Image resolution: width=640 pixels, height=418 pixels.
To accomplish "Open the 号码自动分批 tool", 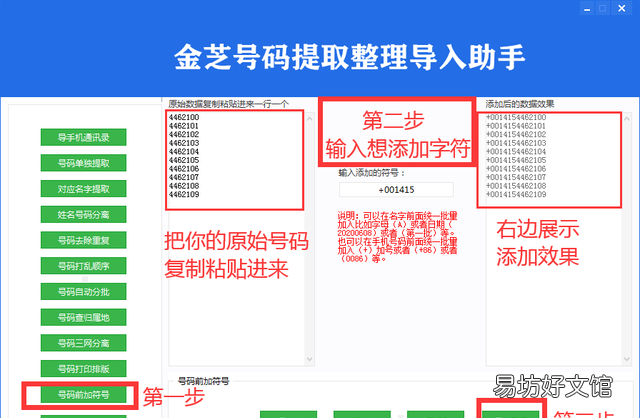I will point(83,292).
